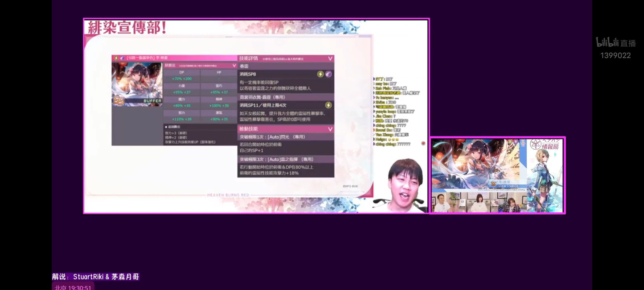Click the 消耗SP8 cost text
Screen dimensions: 644x290
point(248,74)
